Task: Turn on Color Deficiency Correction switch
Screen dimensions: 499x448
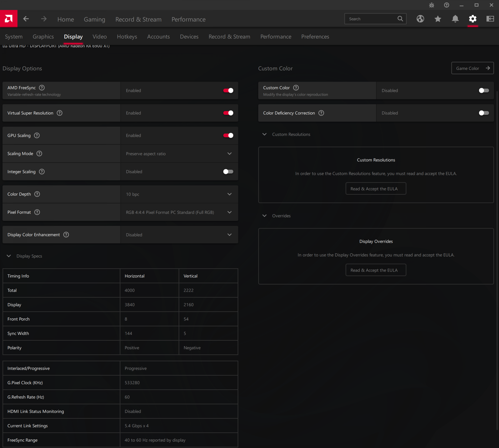Action: [484, 113]
